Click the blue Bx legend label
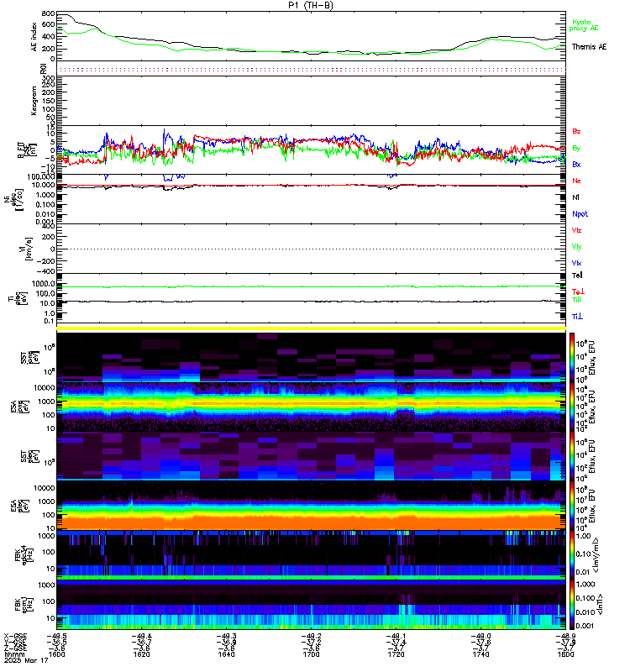 [576, 165]
